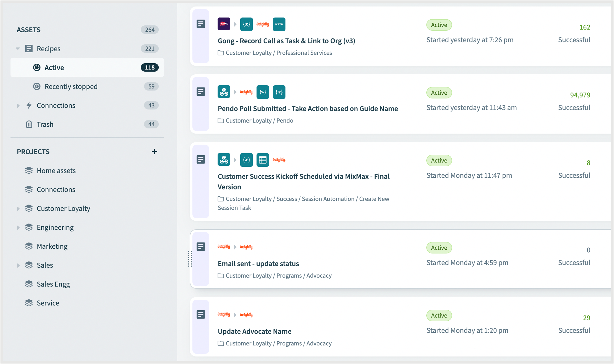Click the Gong app icon in the first recipe
This screenshot has height=364, width=614.
point(224,24)
